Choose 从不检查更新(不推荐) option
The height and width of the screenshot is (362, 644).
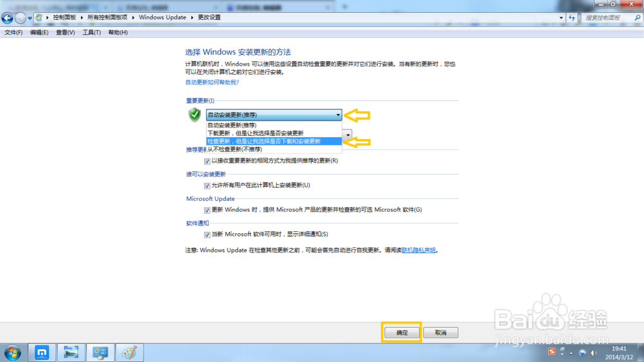coord(274,149)
